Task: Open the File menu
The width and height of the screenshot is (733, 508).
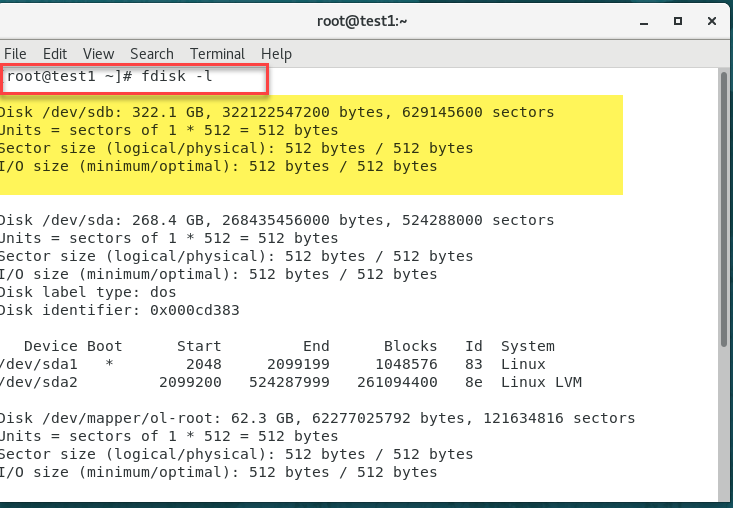Action: 15,54
